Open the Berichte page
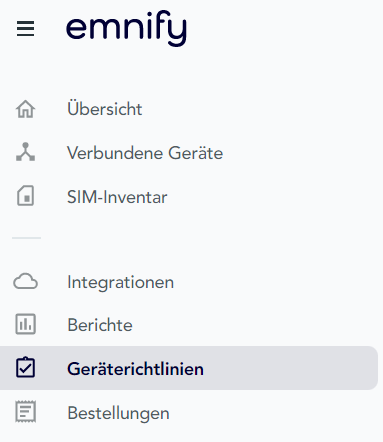 point(100,325)
